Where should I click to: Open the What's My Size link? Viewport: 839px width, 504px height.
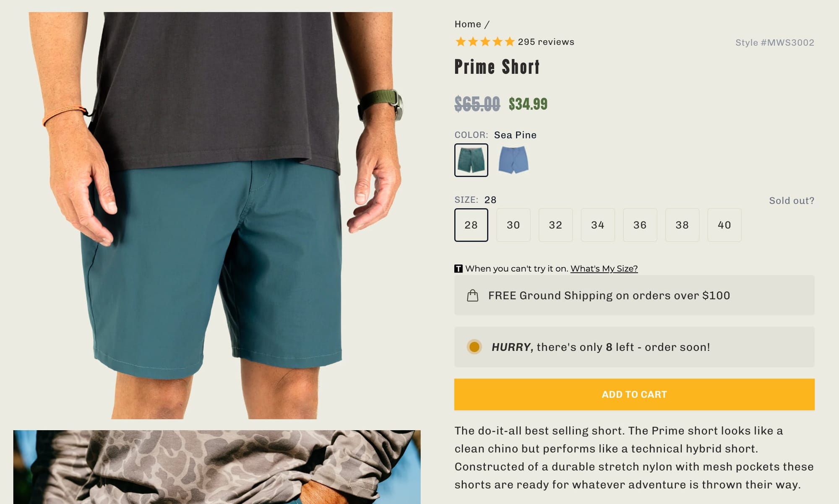(604, 269)
